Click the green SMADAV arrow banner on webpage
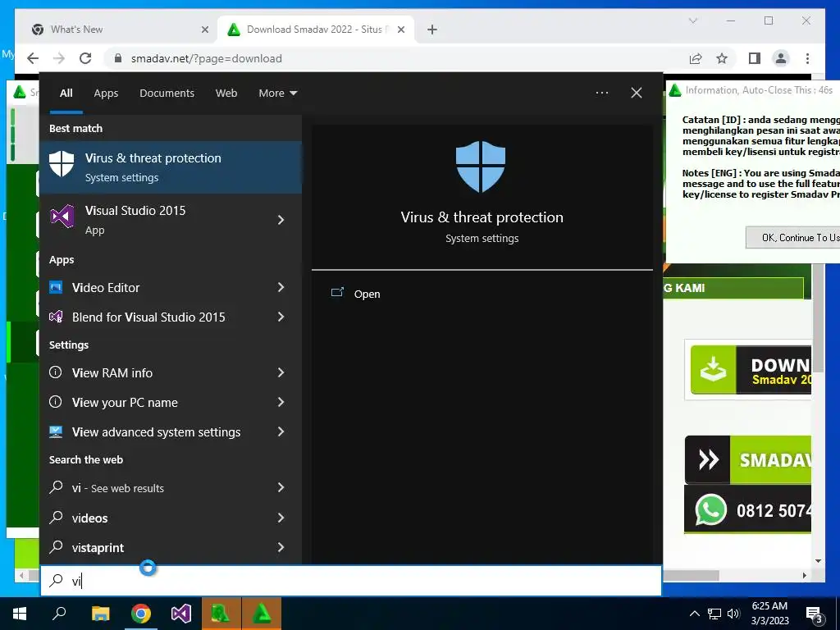The width and height of the screenshot is (840, 630). 748,459
